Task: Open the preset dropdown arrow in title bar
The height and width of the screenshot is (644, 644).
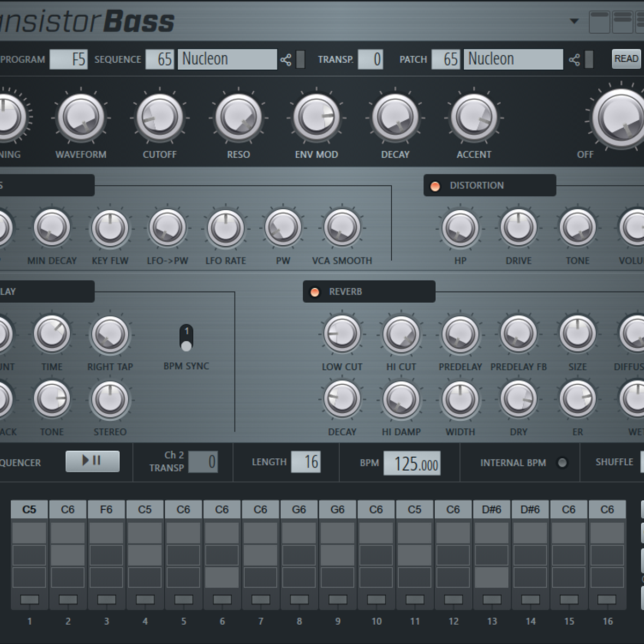Action: pyautogui.click(x=574, y=21)
